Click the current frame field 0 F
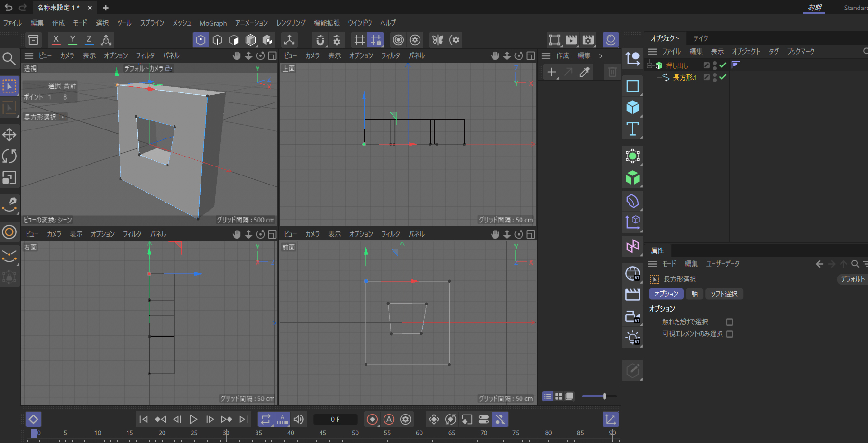 pyautogui.click(x=335, y=419)
